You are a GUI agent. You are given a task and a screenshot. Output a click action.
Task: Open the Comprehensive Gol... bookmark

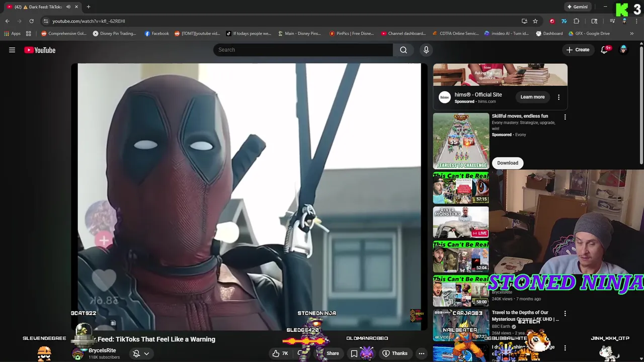64,34
